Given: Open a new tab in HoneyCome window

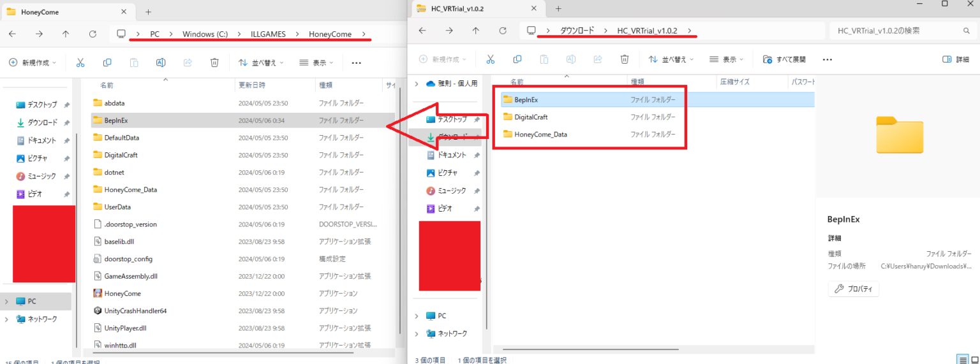Looking at the screenshot, I should (x=148, y=11).
